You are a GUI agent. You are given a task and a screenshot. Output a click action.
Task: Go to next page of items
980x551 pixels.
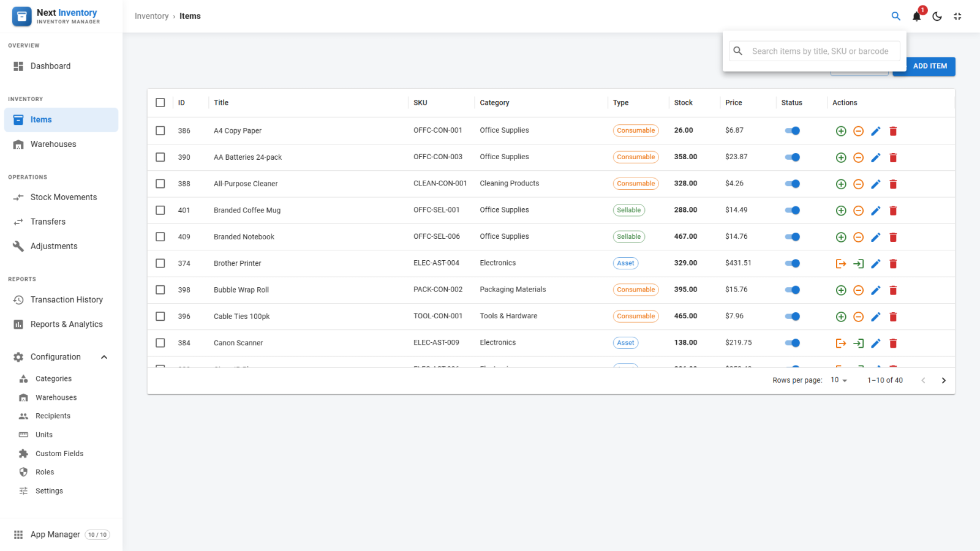pyautogui.click(x=943, y=380)
